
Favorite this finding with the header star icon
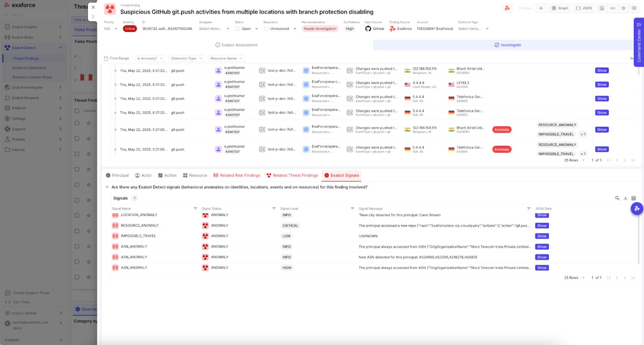[x=623, y=8]
